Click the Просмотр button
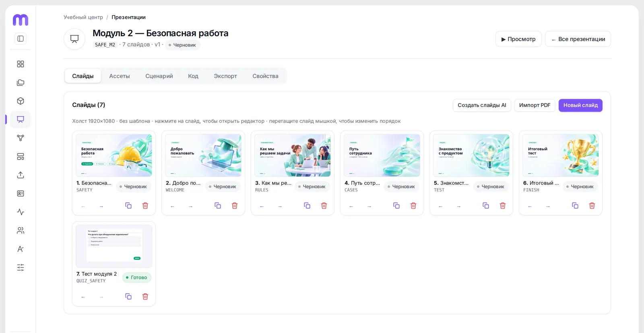Image resolution: width=644 pixels, height=333 pixels. [518, 39]
